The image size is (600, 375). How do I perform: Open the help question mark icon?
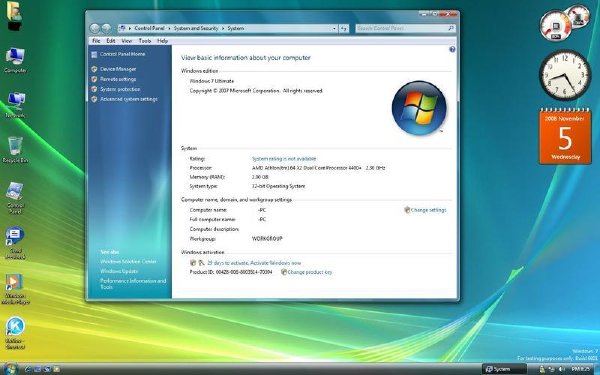coord(452,49)
